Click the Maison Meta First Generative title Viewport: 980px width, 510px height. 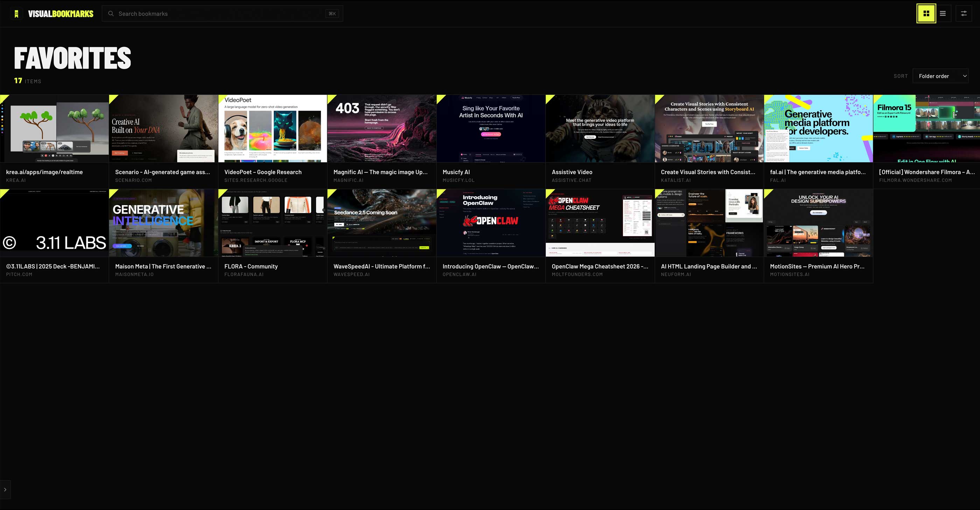[163, 266]
